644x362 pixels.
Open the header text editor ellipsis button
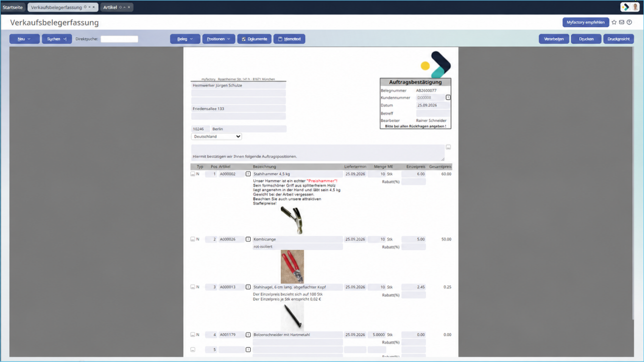[448, 147]
